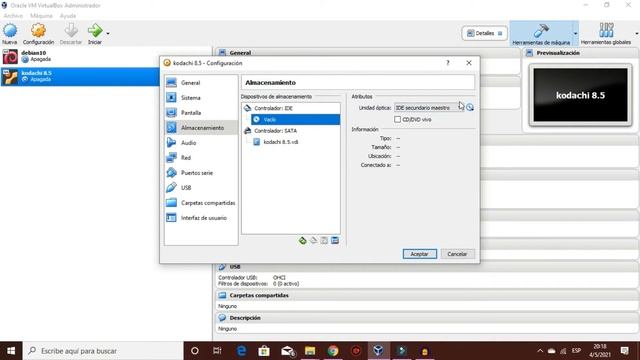The height and width of the screenshot is (360, 640).
Task: Open the Sistema settings category
Action: click(x=201, y=98)
